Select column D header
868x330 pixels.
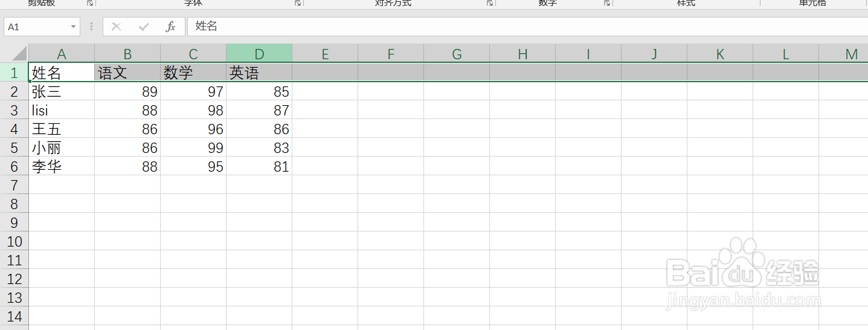259,54
